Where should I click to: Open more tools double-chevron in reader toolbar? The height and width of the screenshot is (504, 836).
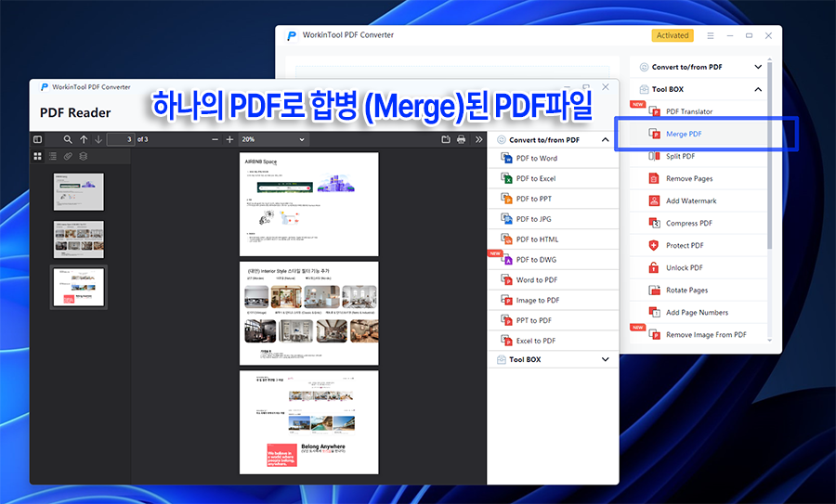click(478, 139)
